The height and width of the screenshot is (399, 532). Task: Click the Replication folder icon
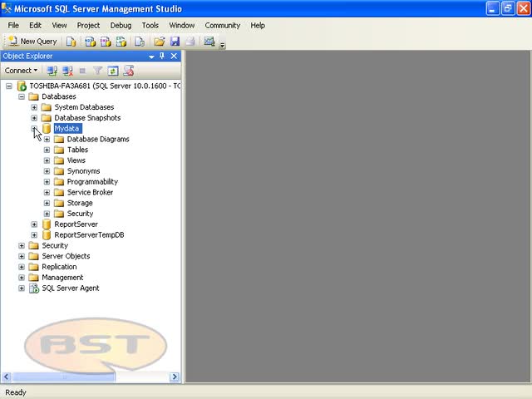tap(33, 267)
